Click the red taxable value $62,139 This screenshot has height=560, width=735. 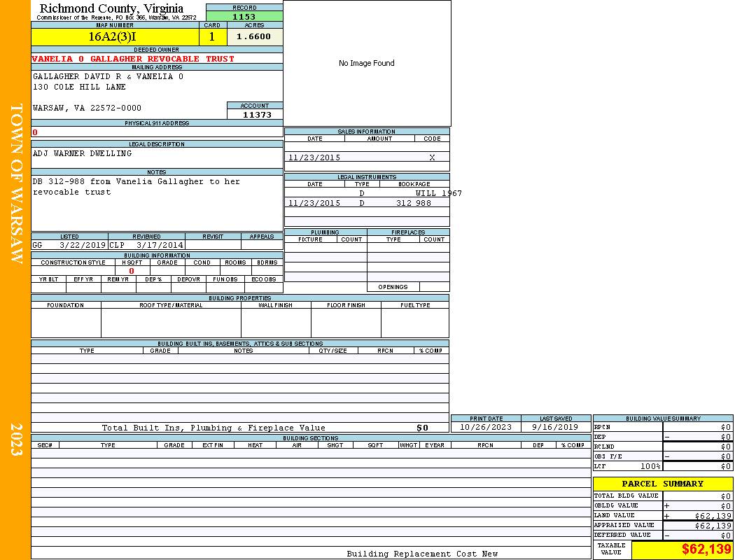pos(706,549)
